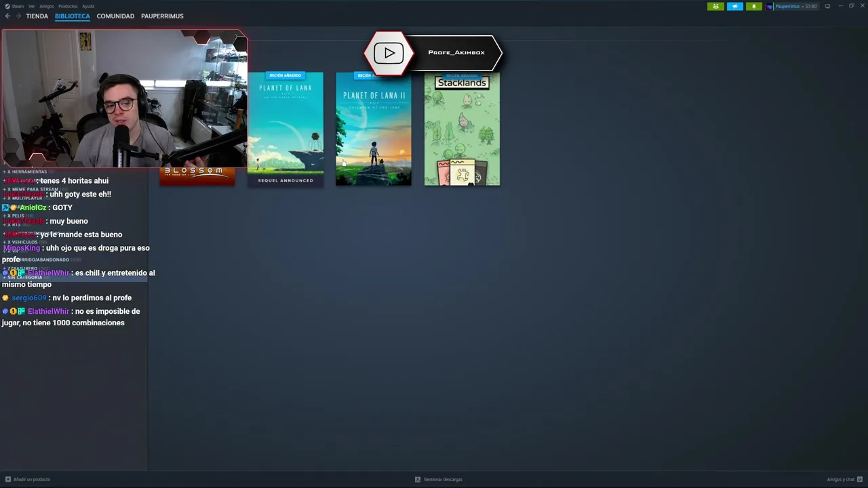Click the Amigos y chat plus icon
868x488 pixels.
[x=860, y=479]
